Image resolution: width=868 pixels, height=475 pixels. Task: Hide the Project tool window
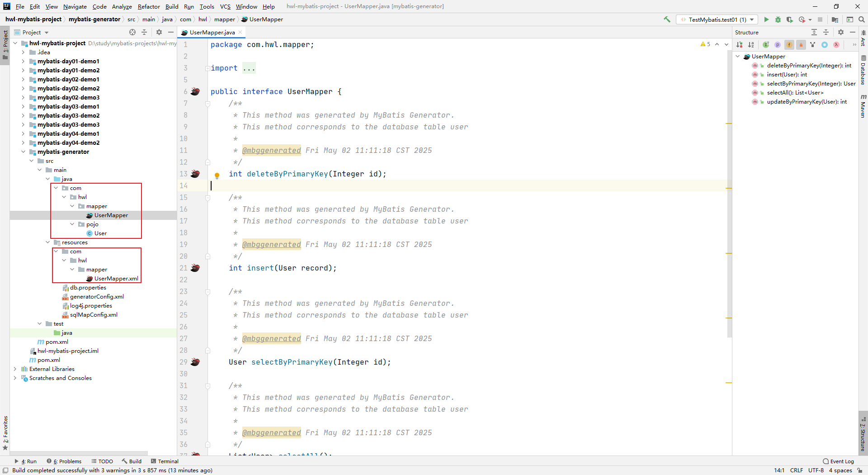pos(171,32)
